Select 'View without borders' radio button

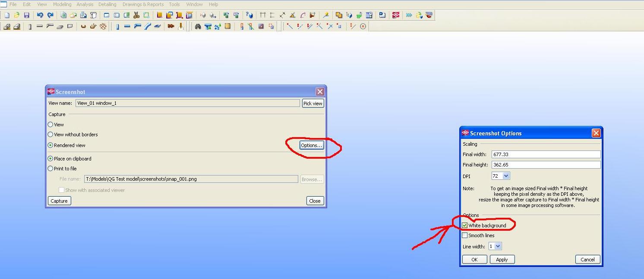pyautogui.click(x=51, y=135)
